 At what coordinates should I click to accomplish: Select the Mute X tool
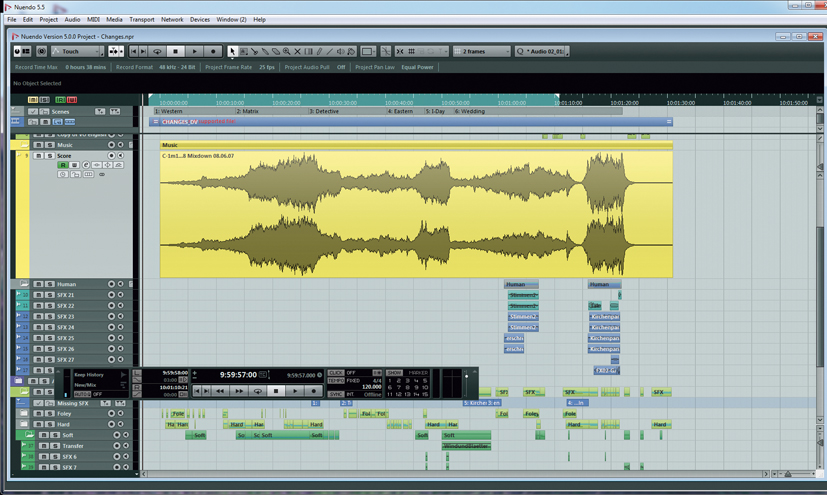(297, 52)
